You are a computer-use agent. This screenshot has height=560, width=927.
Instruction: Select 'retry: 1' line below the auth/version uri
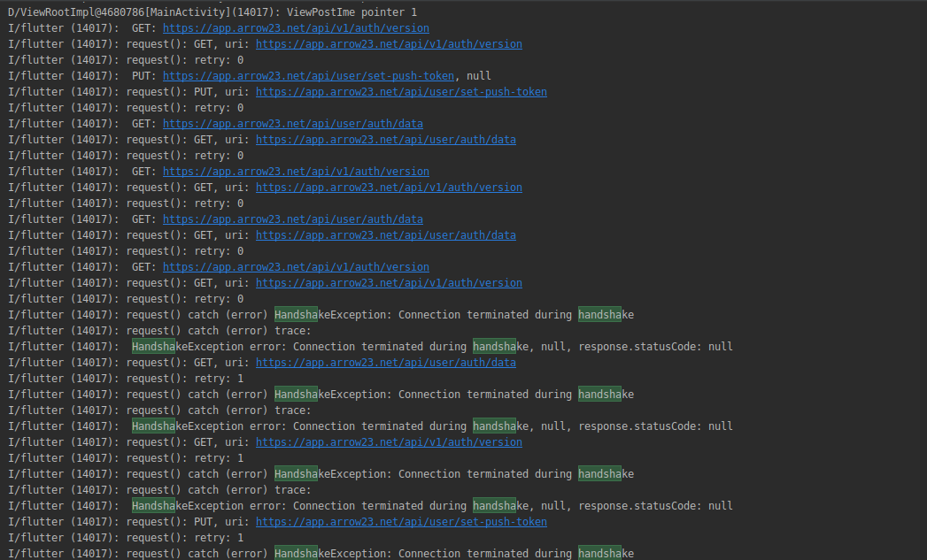[126, 457]
